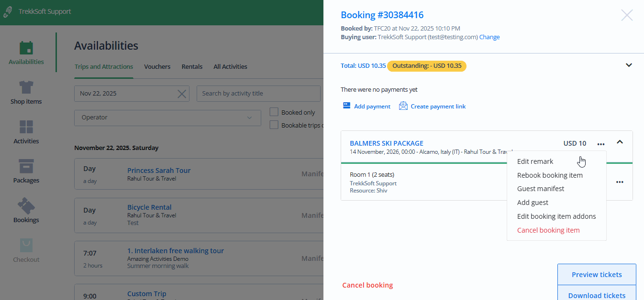
Task: Enable the Booked only checkbox
Action: tap(274, 112)
